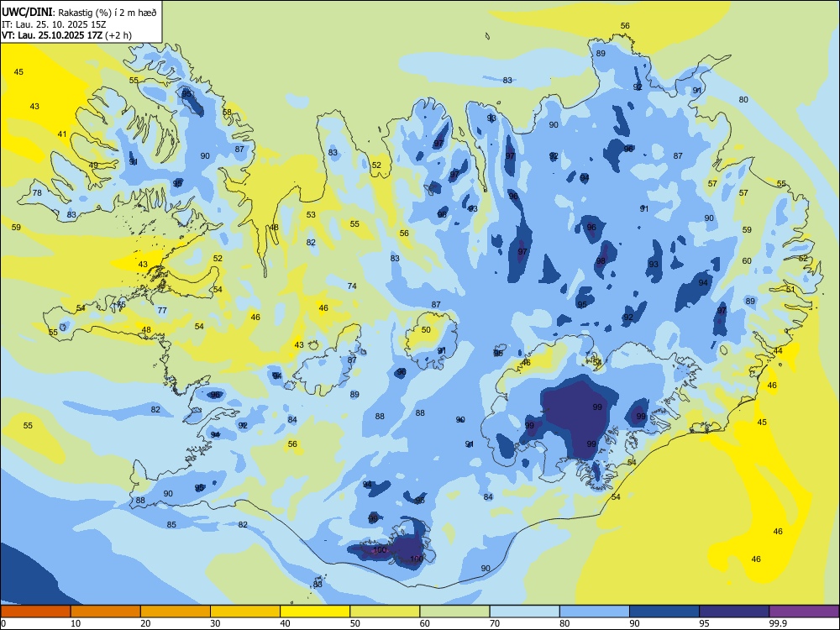
Task: Click the bright yellow 40–50 legend swatch
Action: [x=315, y=612]
